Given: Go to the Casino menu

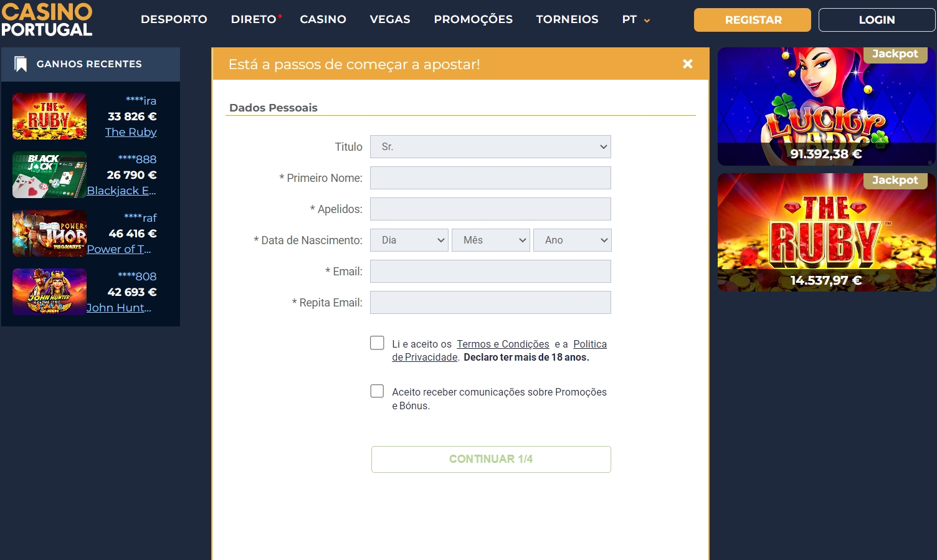Looking at the screenshot, I should tap(323, 19).
